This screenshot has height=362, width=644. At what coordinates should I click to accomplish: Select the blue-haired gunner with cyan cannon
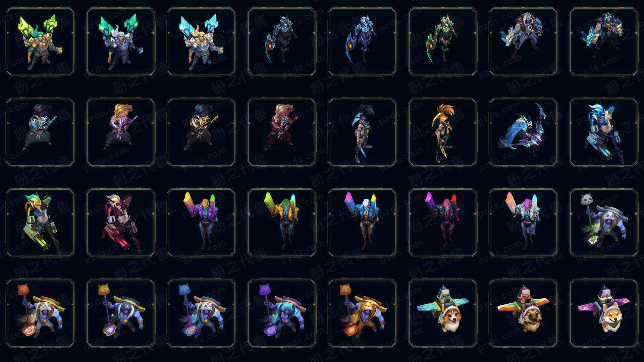pyautogui.click(x=604, y=132)
